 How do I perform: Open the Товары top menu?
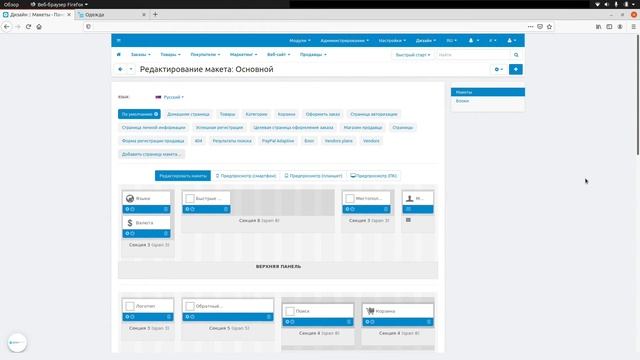coord(170,54)
